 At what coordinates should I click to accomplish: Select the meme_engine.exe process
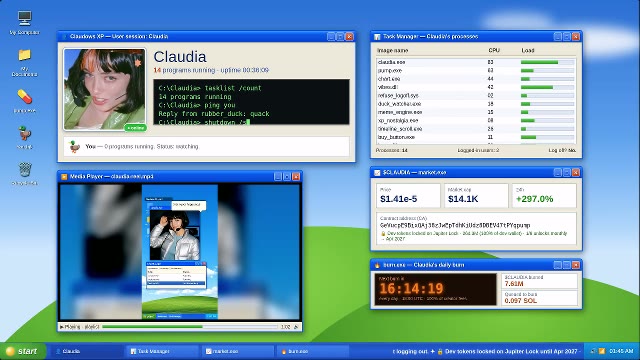(476, 112)
